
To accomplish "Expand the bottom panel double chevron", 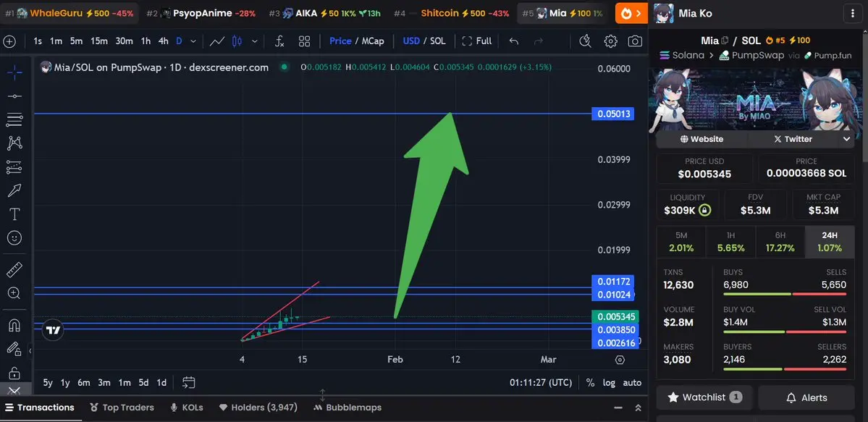I will tap(639, 408).
